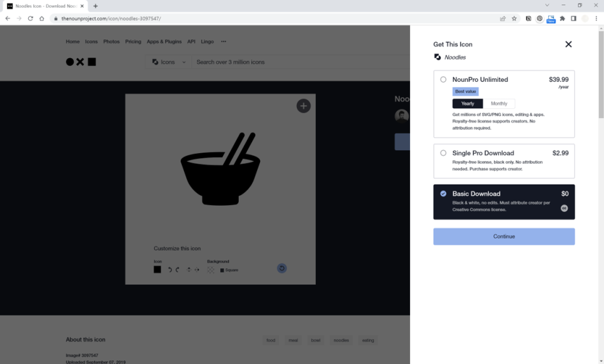Rotate the icon counterclockwise

pyautogui.click(x=170, y=270)
